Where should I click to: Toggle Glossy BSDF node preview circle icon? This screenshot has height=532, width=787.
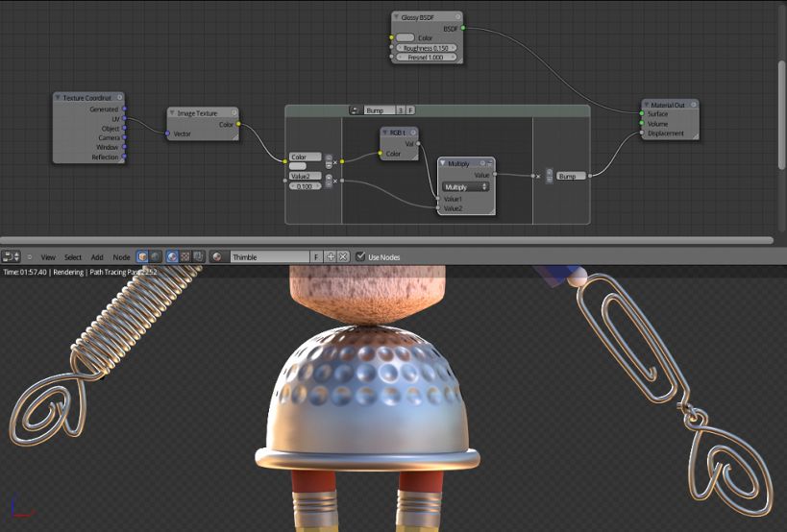(x=457, y=17)
